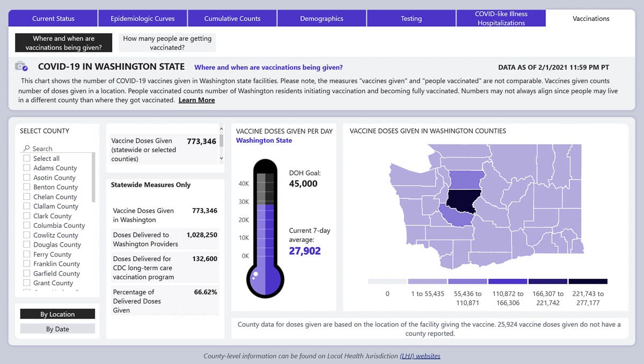Image resolution: width=644 pixels, height=364 pixels.
Task: Click the darkest legend swatch 221,743 to 277,177
Action: tap(588, 281)
